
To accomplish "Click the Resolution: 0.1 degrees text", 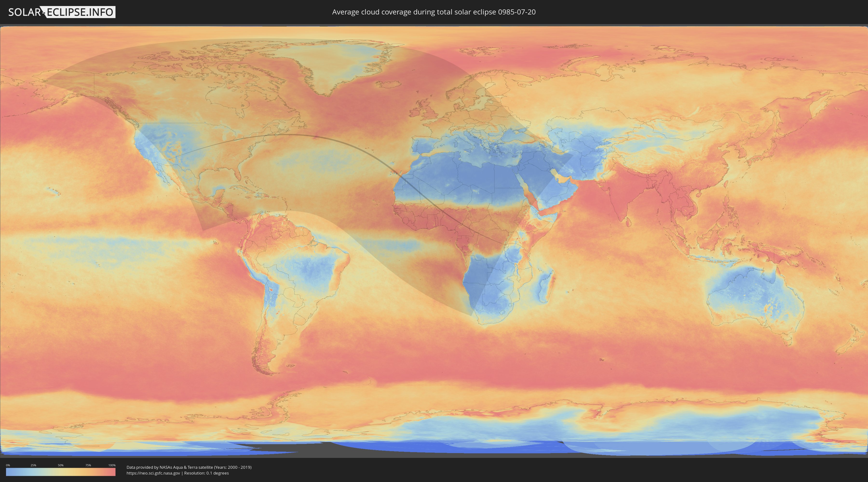I will click(x=207, y=473).
